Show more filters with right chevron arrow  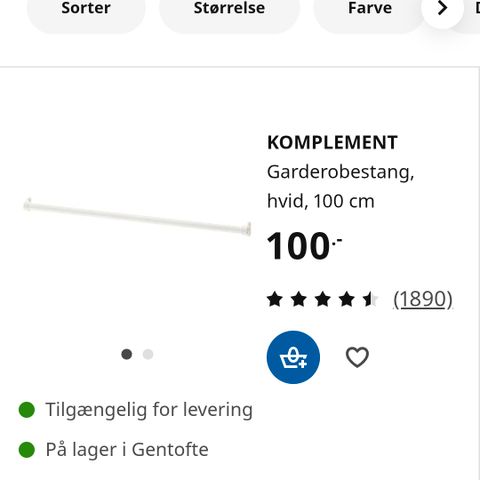click(x=442, y=8)
